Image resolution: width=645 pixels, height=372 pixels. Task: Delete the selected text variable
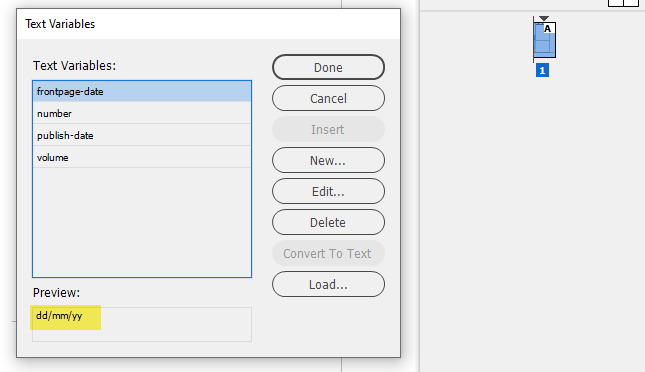[328, 223]
